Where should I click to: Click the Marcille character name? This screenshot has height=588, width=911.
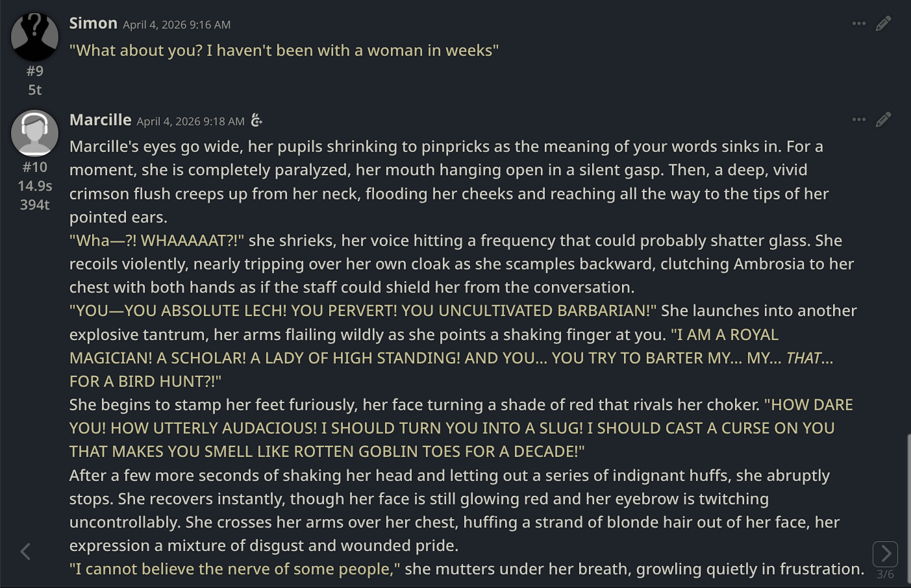[101, 120]
